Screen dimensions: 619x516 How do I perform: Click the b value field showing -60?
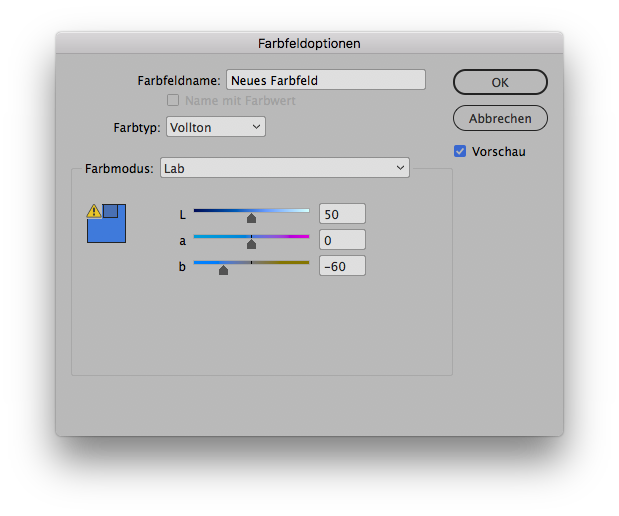(342, 266)
